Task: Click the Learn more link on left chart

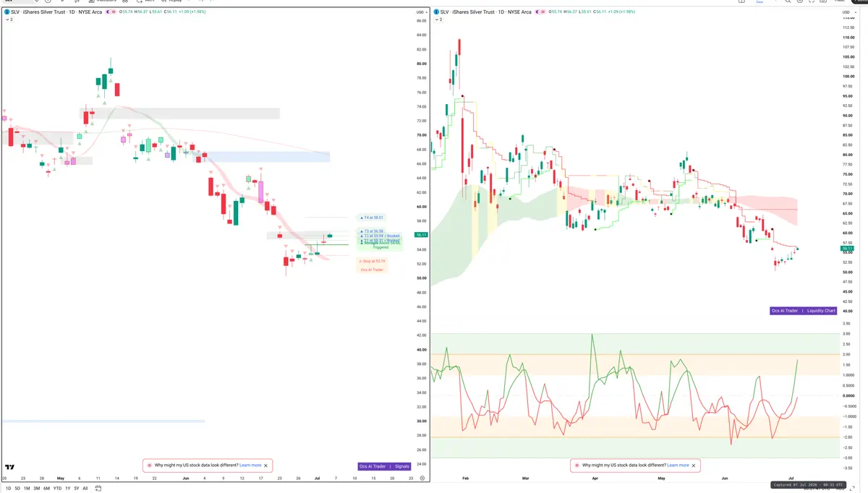Action: point(250,466)
